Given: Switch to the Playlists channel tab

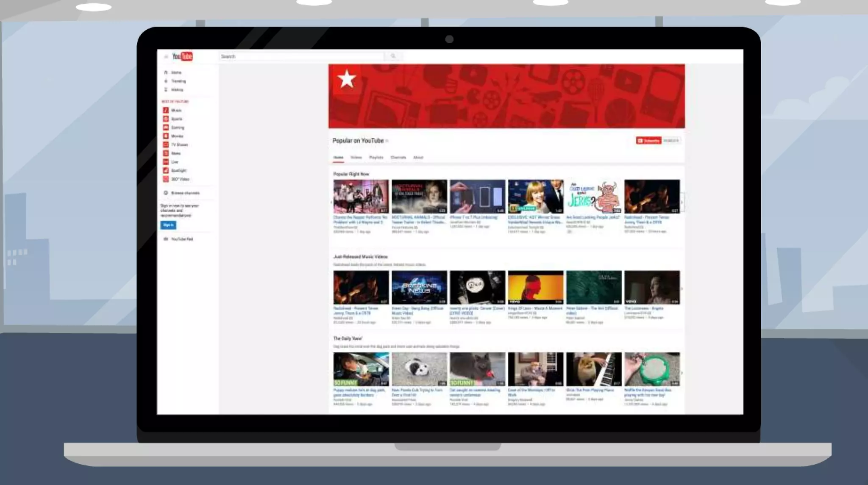Looking at the screenshot, I should [x=376, y=158].
